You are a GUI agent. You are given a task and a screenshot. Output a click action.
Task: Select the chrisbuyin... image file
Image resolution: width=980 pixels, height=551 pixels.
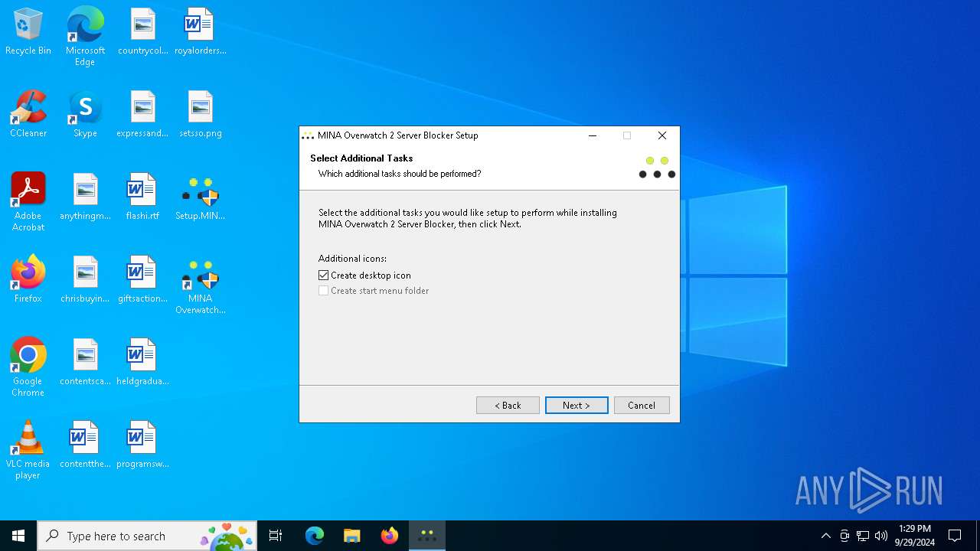[x=85, y=280]
